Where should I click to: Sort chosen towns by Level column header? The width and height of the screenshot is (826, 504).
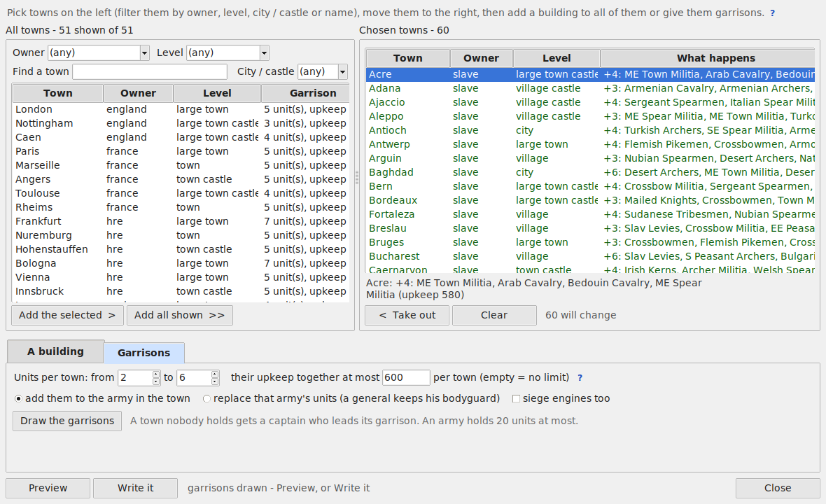tap(556, 59)
